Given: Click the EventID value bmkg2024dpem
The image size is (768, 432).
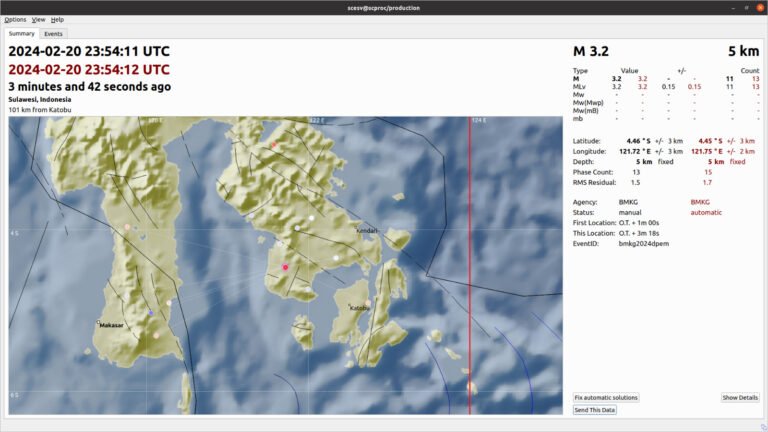Looking at the screenshot, I should [644, 243].
